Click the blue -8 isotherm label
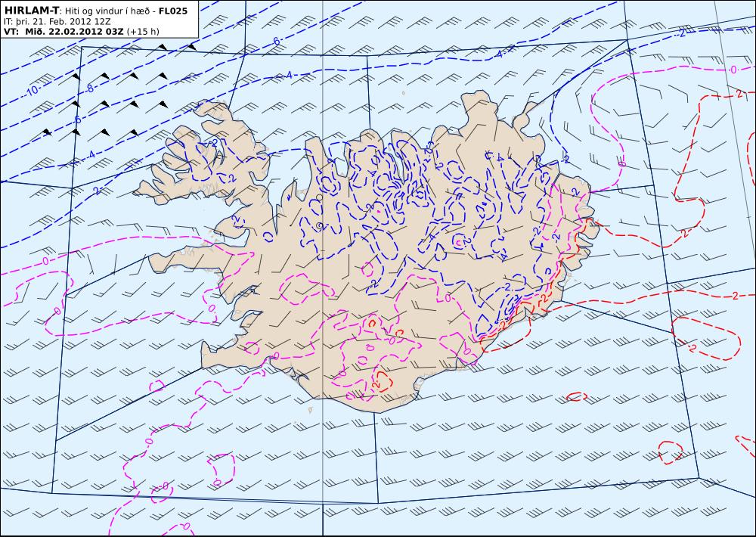This screenshot has height=537, width=756. point(90,88)
